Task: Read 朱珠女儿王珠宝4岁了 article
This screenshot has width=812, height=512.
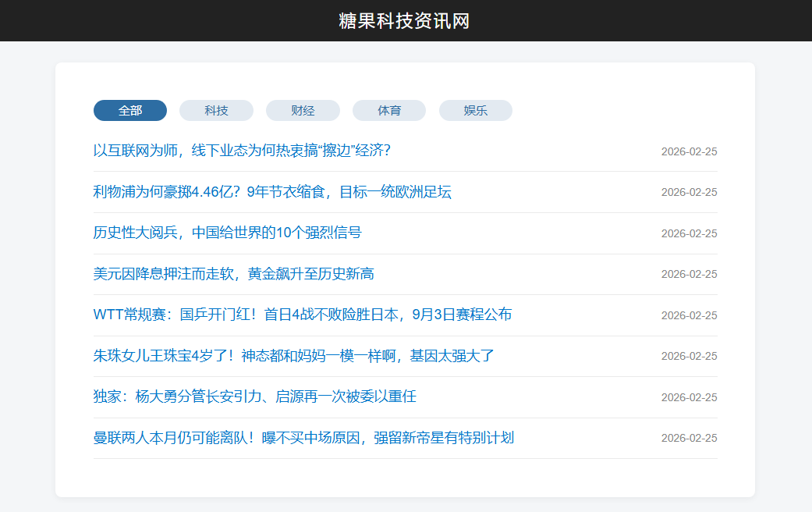Action: click(294, 356)
